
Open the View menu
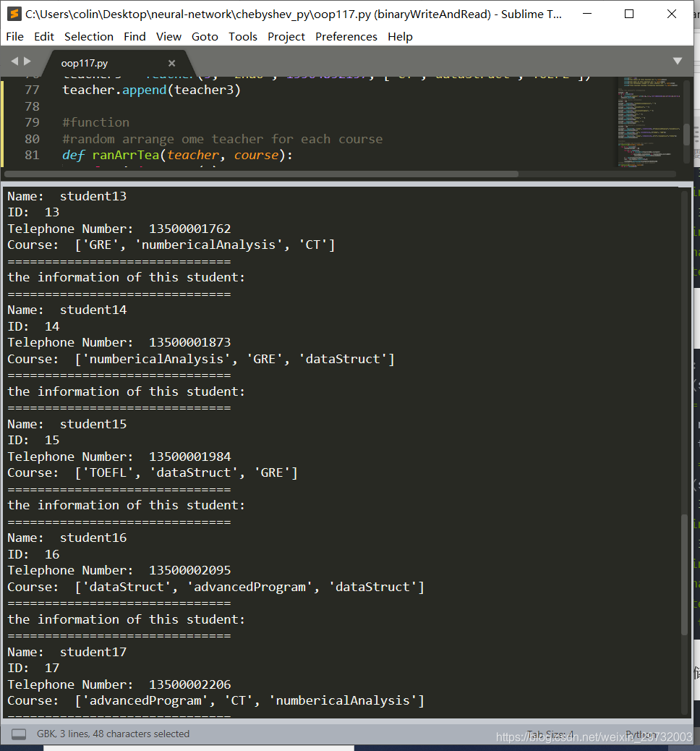coord(168,36)
